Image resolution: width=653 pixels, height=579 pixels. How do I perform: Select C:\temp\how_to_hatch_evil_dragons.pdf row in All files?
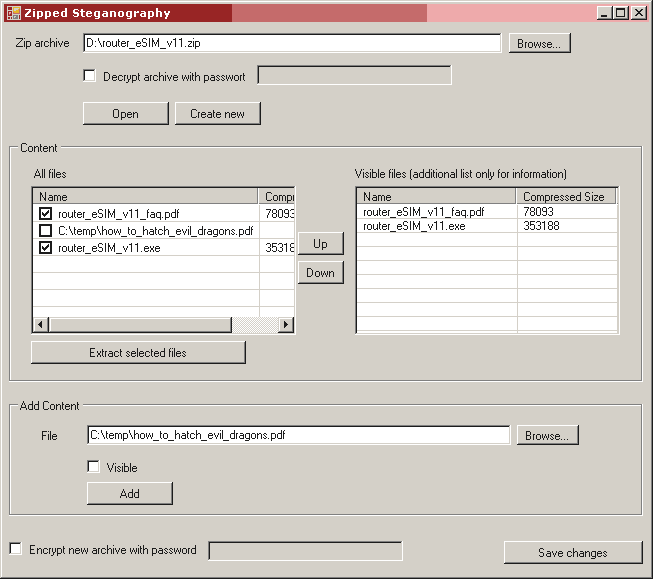(x=164, y=230)
